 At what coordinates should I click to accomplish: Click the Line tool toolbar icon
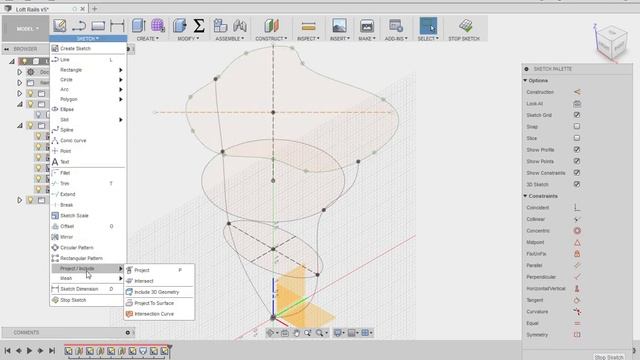[79, 26]
